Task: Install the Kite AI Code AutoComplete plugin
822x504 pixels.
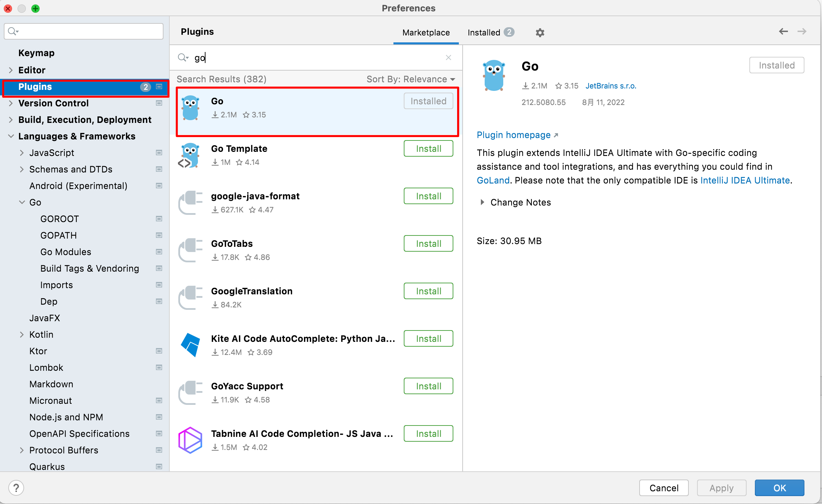Action: [428, 339]
